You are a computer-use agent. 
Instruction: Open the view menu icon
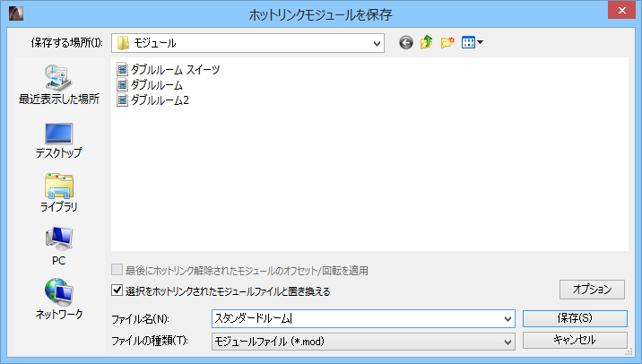pos(472,42)
